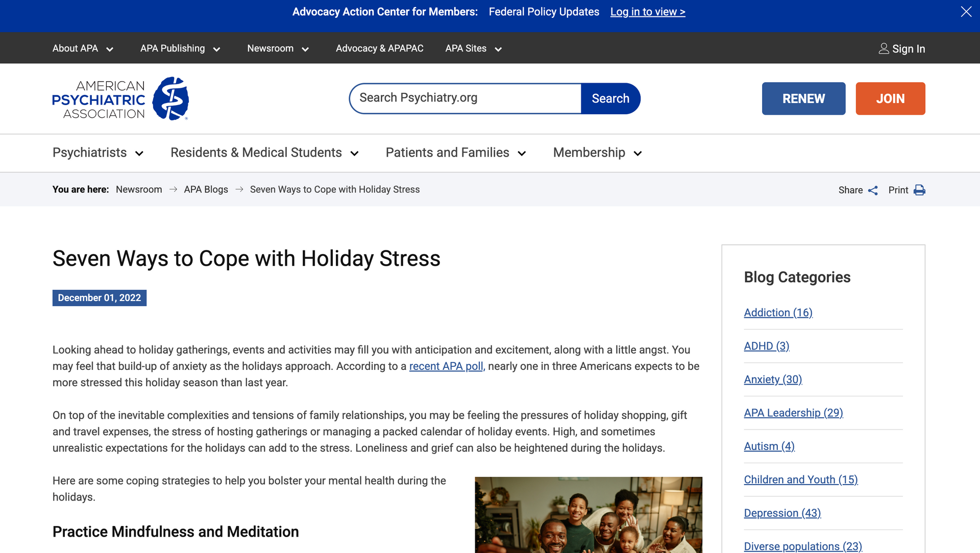Image resolution: width=980 pixels, height=553 pixels.
Task: Click the blue Search button
Action: pos(610,98)
